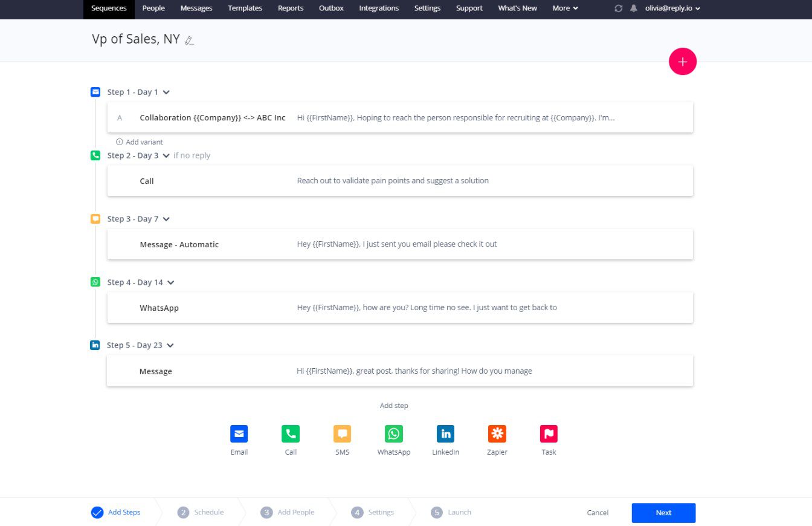
Task: Open the Messages tab
Action: 196,8
